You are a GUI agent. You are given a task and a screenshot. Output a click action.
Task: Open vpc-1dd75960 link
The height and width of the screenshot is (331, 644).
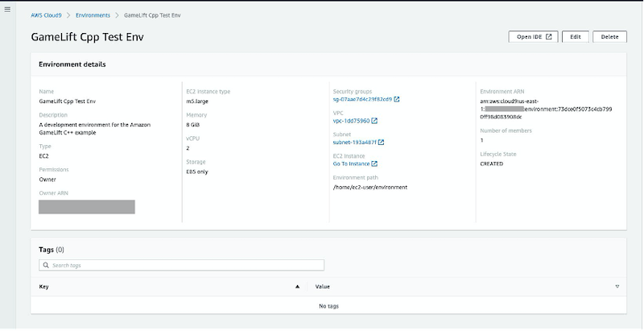[x=352, y=121]
